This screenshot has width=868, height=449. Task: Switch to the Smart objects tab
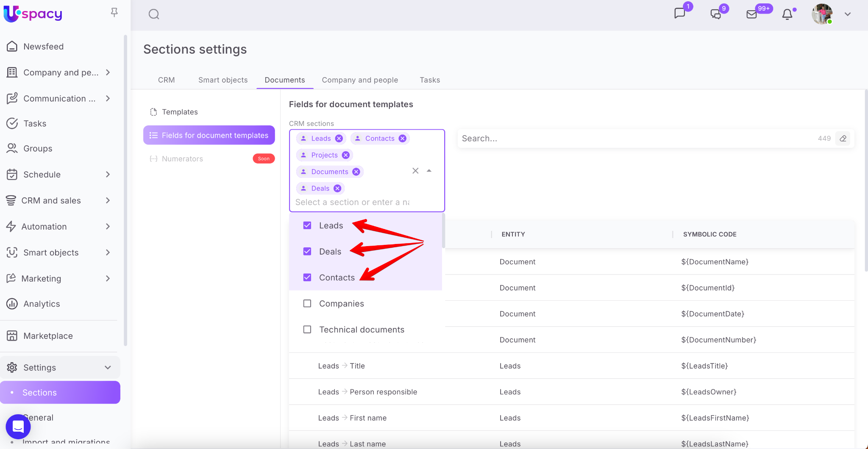pyautogui.click(x=223, y=80)
